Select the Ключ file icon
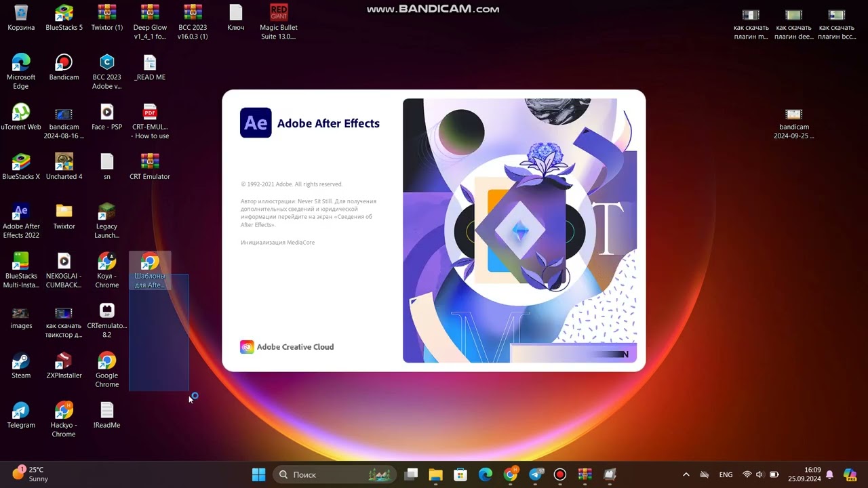Screen dimensions: 868x488 coord(235,18)
